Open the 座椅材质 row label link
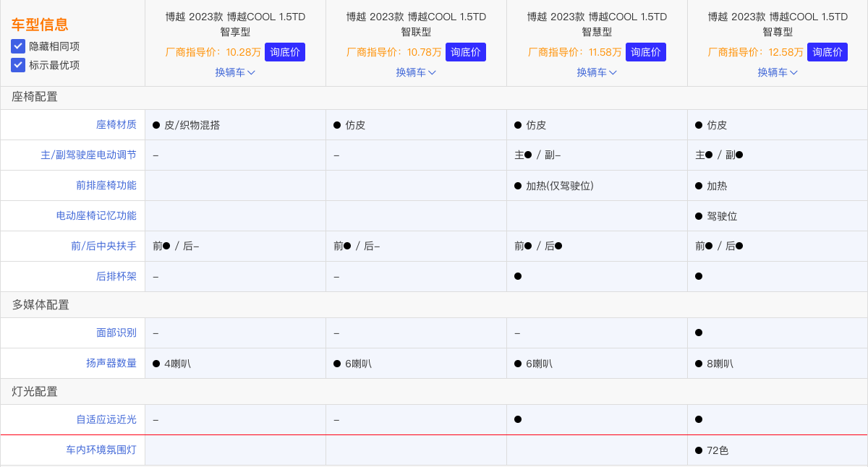The image size is (868, 467). (116, 124)
